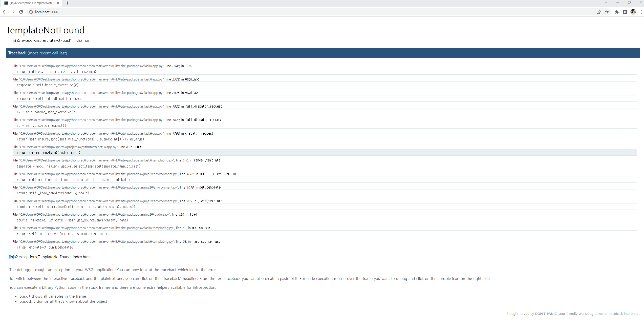Click the app.py line 2548 __call__ file header
The width and height of the screenshot is (644, 329).
[x=106, y=66]
